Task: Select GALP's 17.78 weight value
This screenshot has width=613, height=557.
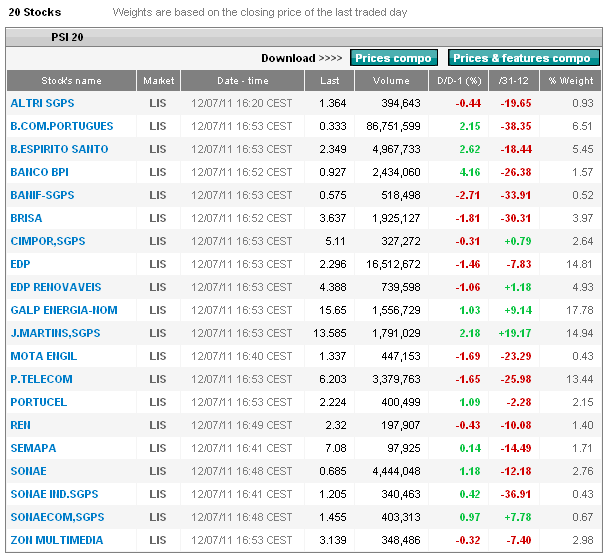Action: (x=579, y=310)
